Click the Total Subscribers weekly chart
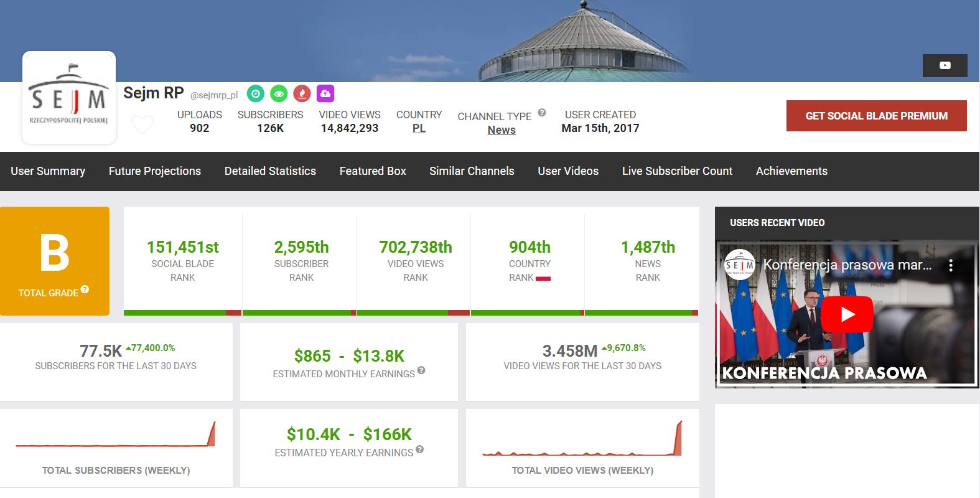980x498 pixels. coord(116,435)
